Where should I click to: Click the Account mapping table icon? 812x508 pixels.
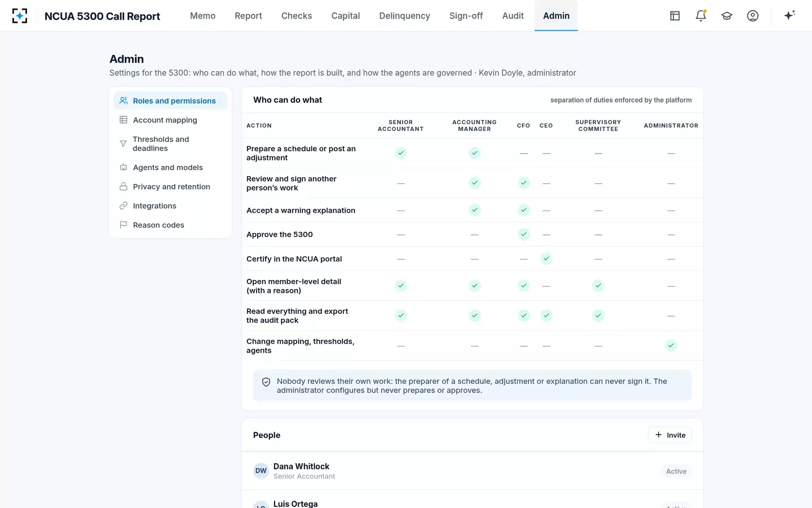click(123, 120)
